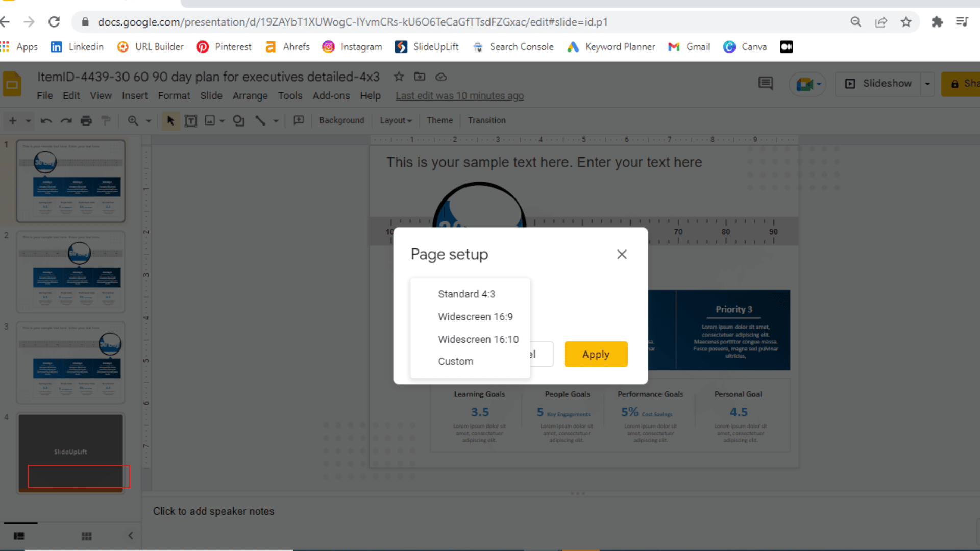The image size is (980, 551).
Task: Click the Shape tool icon
Action: [x=239, y=120]
